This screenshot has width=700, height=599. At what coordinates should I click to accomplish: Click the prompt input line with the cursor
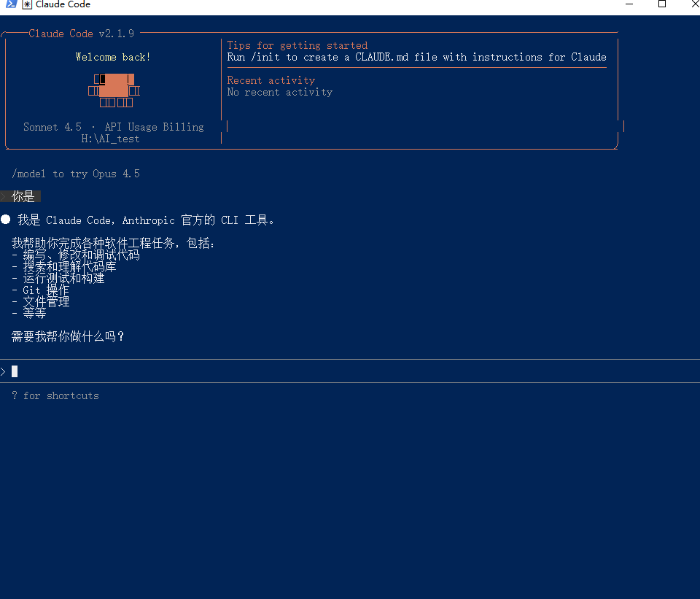[350, 371]
